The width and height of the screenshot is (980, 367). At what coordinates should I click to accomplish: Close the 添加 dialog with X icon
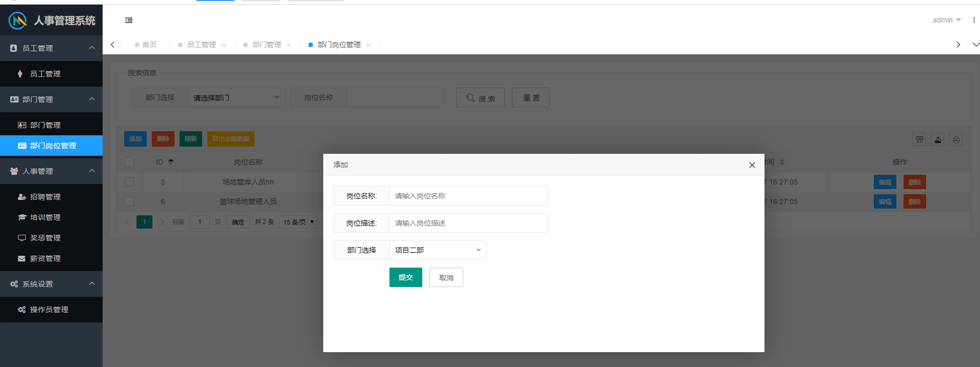tap(752, 165)
